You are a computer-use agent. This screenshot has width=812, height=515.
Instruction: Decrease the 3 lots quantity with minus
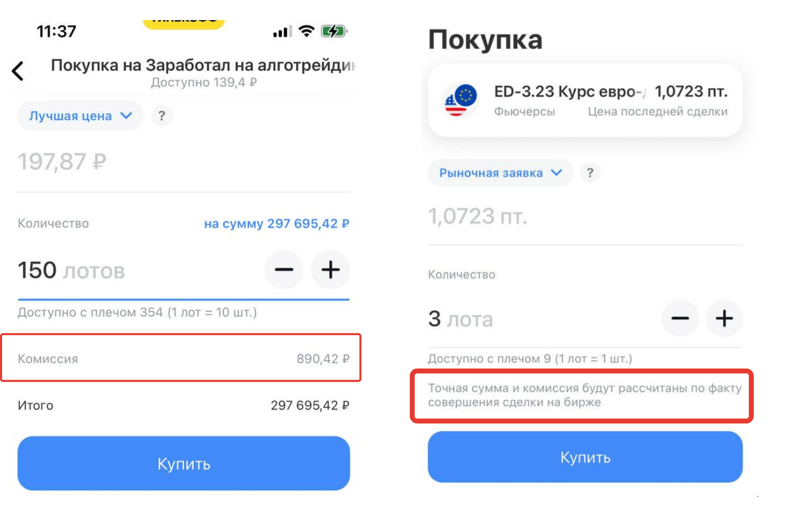[x=680, y=318]
